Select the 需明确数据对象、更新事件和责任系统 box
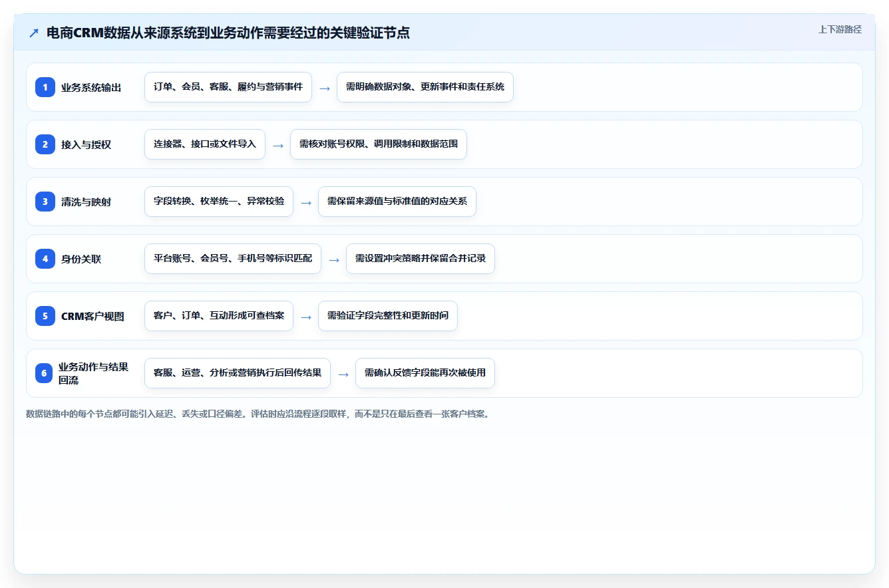The image size is (889, 588). [x=425, y=87]
